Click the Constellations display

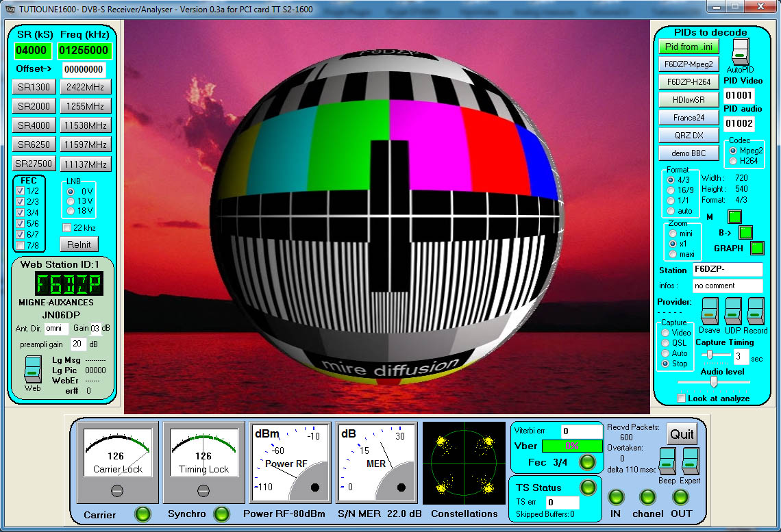point(464,463)
